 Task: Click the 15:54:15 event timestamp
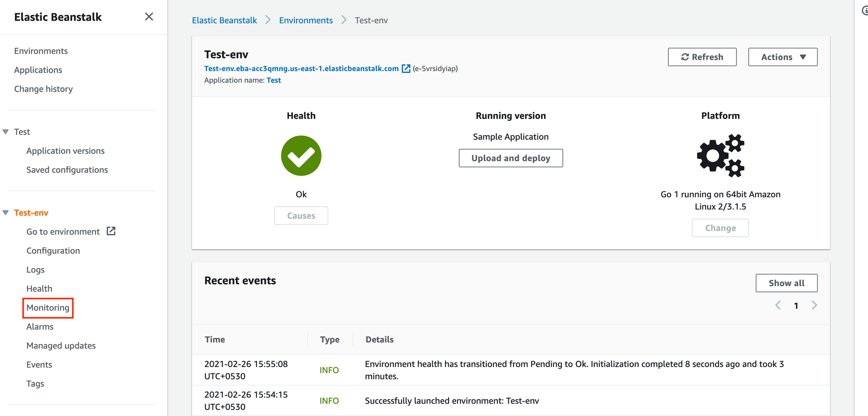246,401
